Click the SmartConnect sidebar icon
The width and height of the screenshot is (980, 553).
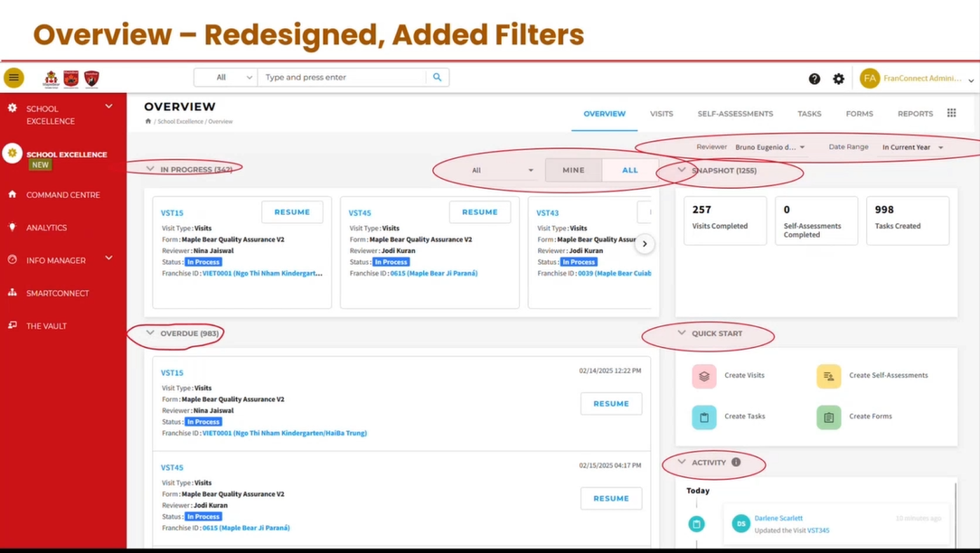[x=12, y=293]
